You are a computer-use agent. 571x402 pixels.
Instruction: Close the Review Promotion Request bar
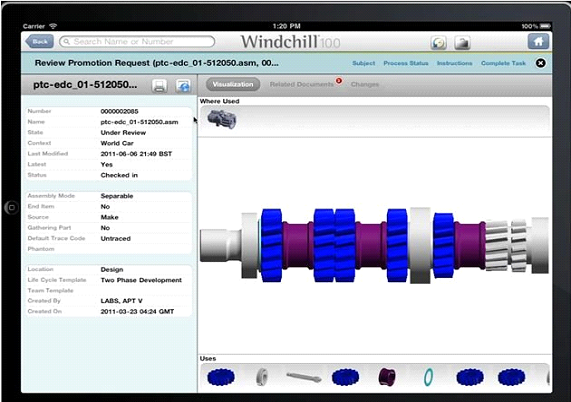pos(541,63)
